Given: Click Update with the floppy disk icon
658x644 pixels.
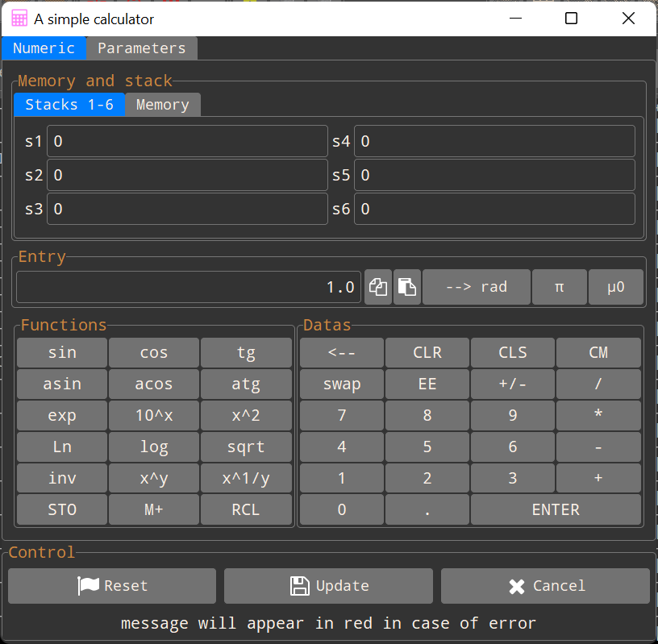Looking at the screenshot, I should click(328, 586).
